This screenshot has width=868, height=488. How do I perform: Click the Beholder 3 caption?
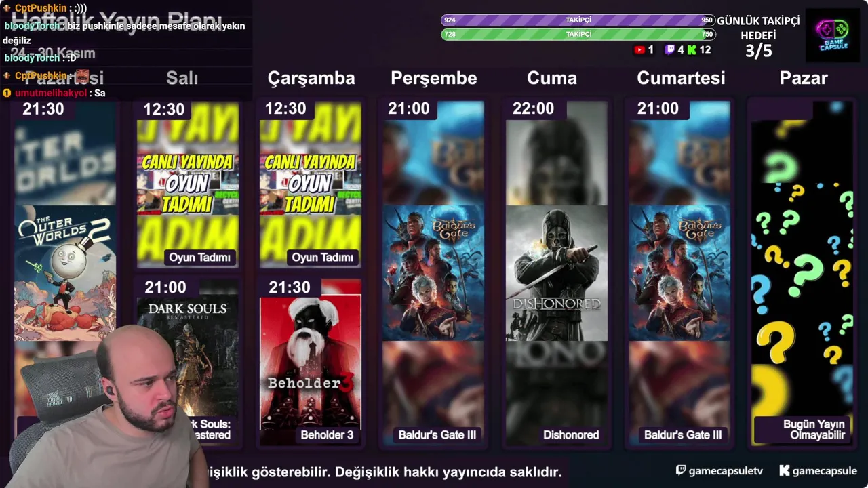pyautogui.click(x=327, y=434)
